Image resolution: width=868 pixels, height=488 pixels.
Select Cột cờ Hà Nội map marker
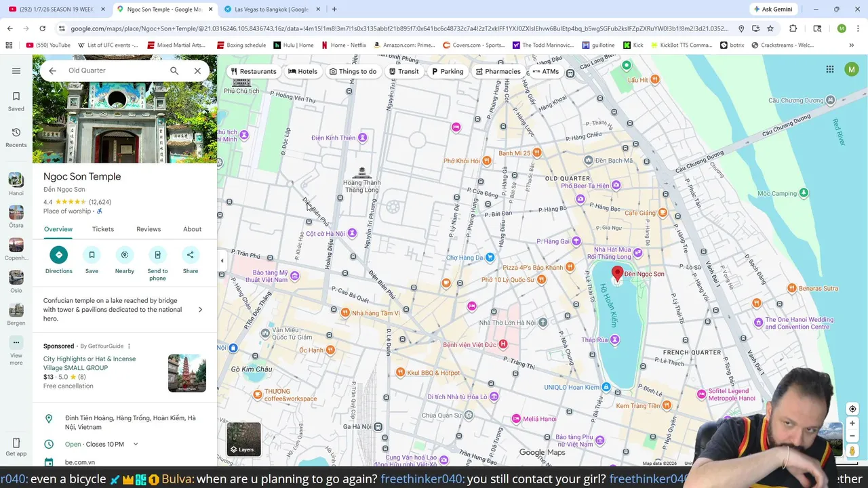[352, 233]
